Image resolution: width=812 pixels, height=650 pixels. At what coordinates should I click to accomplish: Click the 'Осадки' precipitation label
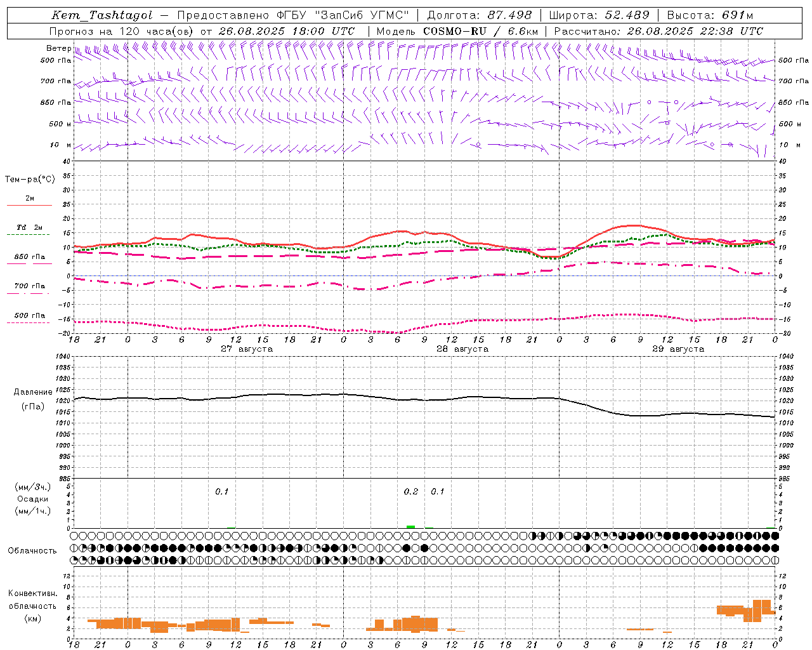[33, 500]
